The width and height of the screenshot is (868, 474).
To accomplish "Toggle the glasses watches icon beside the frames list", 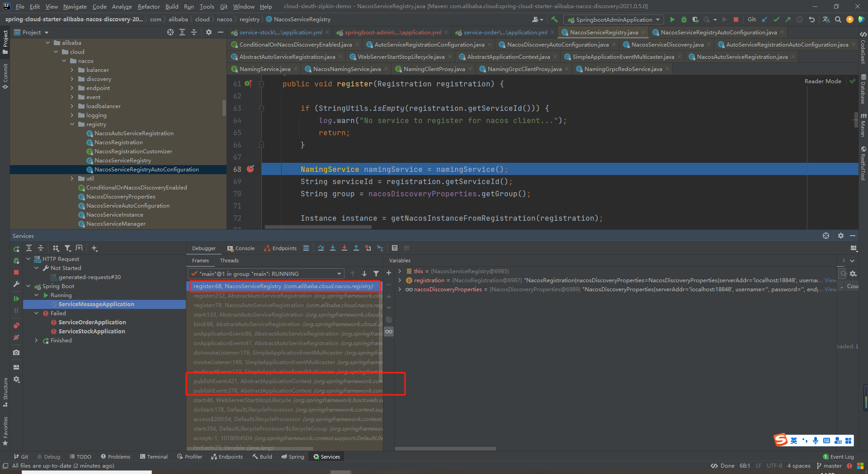I will [x=388, y=332].
